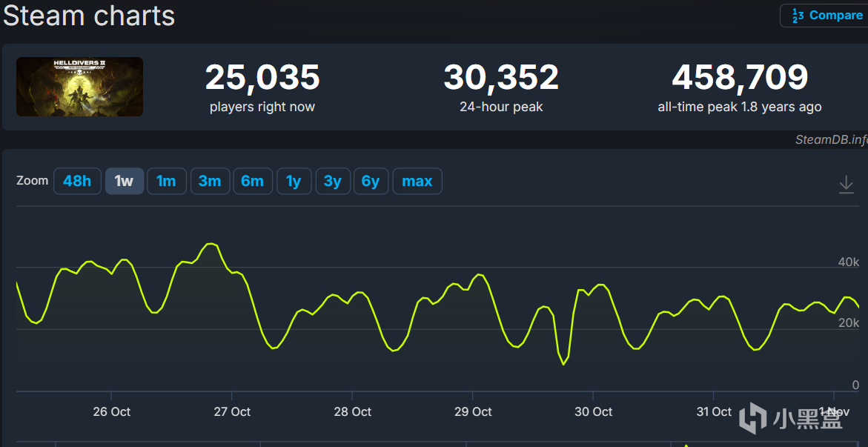
Task: Click the chart download arrow icon
Action: click(x=846, y=184)
